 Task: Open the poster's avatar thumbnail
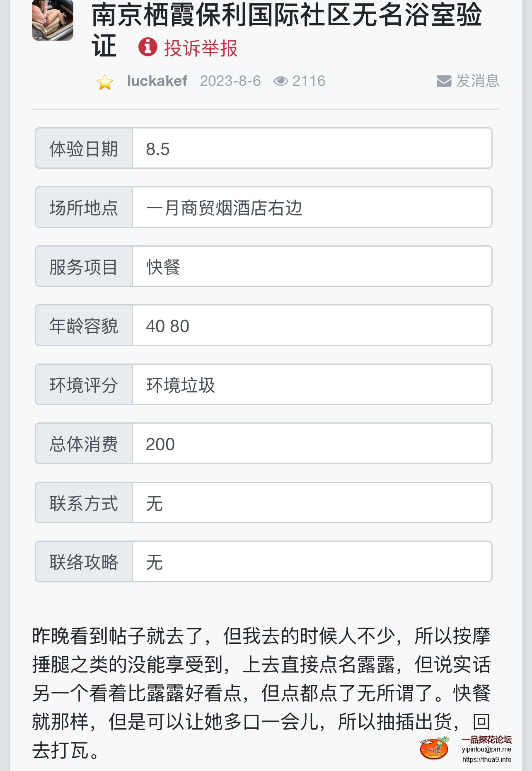[x=53, y=20]
